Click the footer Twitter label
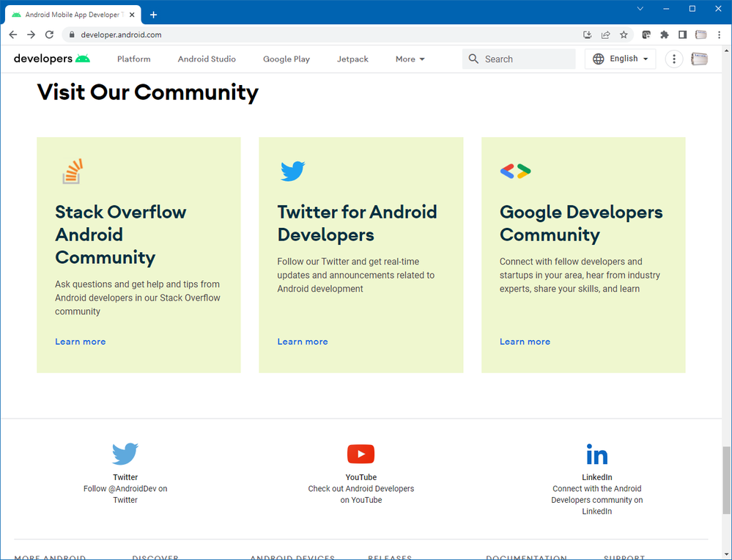The height and width of the screenshot is (560, 732). pos(125,477)
